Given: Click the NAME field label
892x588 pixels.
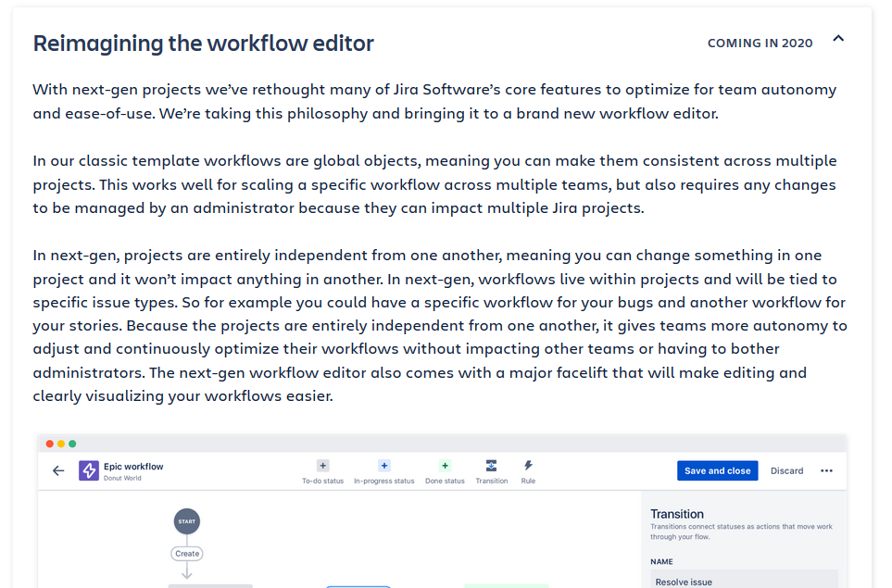Looking at the screenshot, I should [661, 561].
